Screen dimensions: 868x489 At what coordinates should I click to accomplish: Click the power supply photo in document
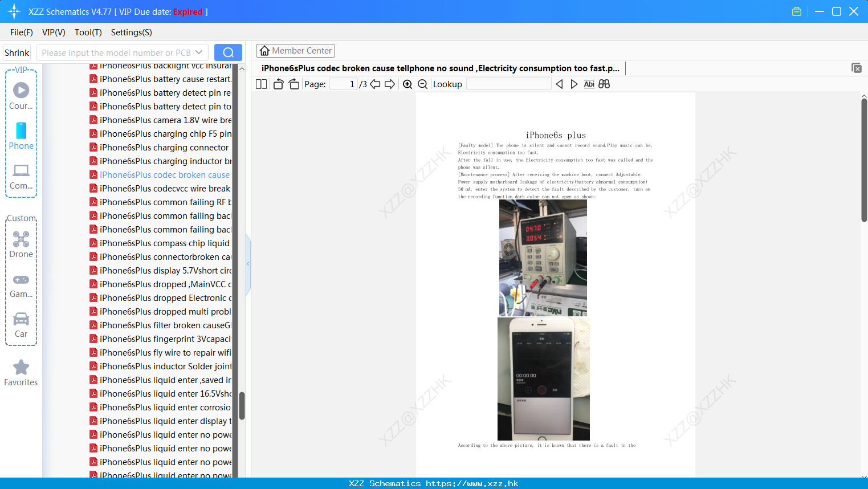tap(543, 258)
